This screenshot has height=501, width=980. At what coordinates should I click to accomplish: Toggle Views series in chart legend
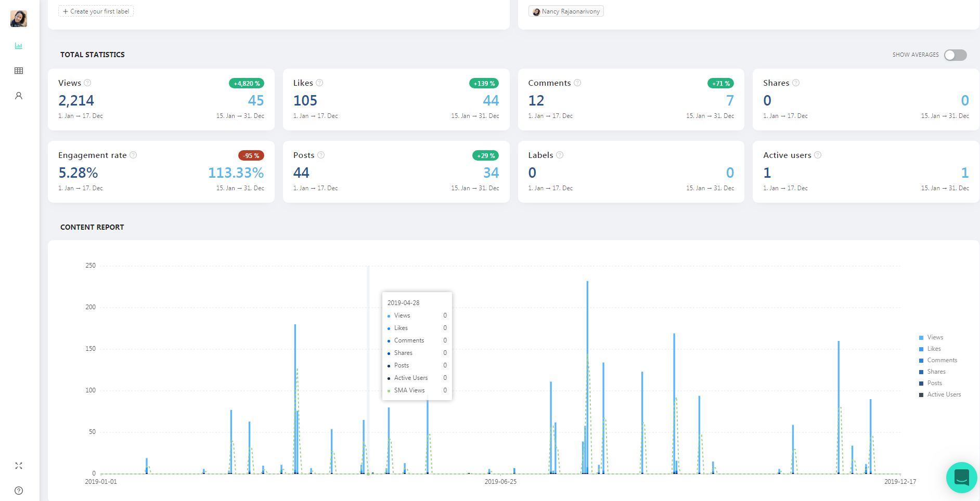(x=931, y=337)
